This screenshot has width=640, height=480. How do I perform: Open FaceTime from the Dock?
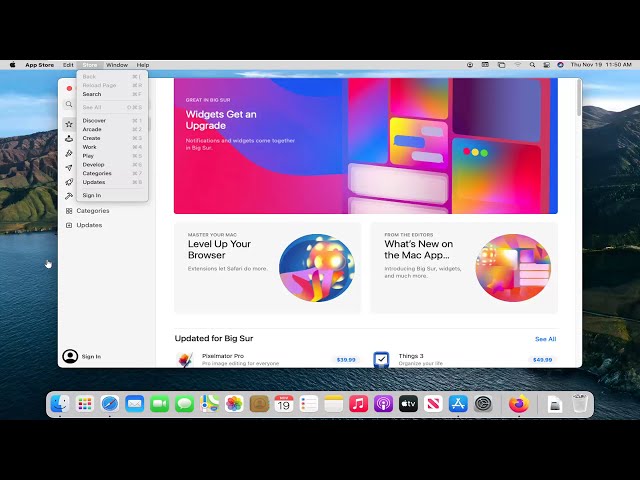160,404
